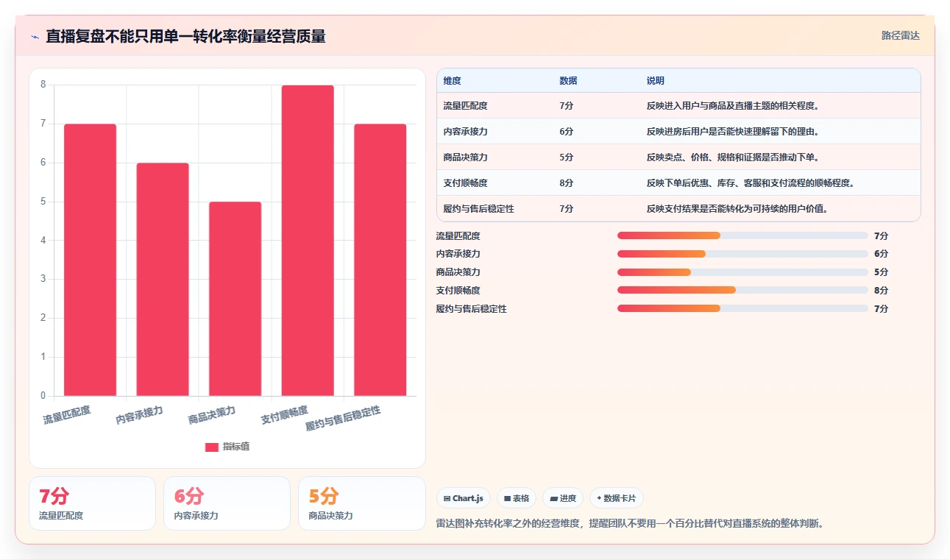This screenshot has width=950, height=560.
Task: Click the 表格 chip
Action: pos(517,498)
